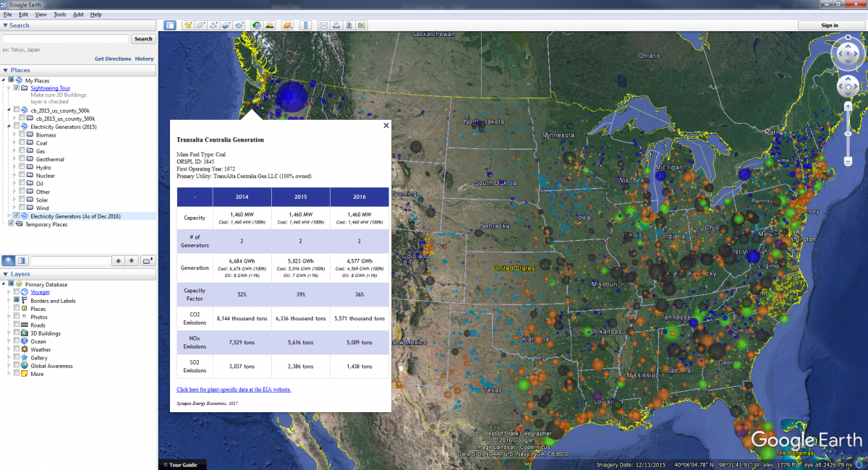Click the Look joystick compass control
Viewport: 868px width, 470px height.
point(848,54)
